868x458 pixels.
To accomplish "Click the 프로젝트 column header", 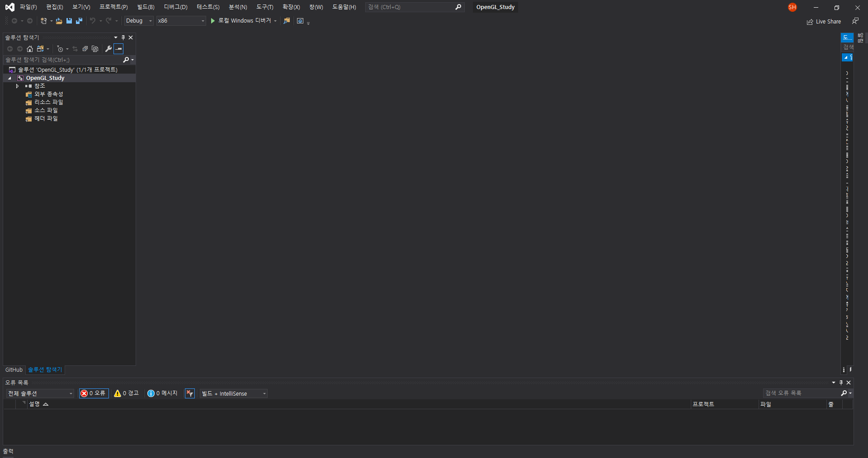I will tap(703, 404).
